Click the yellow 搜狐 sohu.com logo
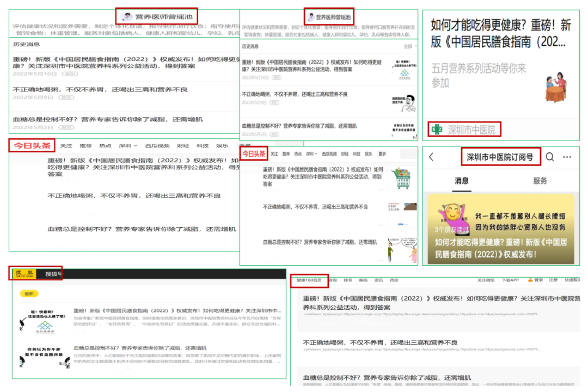This screenshot has height=392, width=588. coord(24,273)
